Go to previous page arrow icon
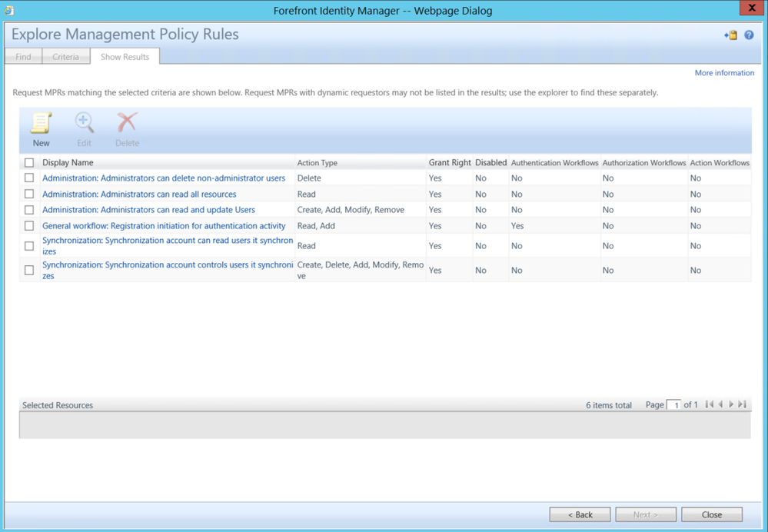The image size is (768, 532). click(720, 404)
